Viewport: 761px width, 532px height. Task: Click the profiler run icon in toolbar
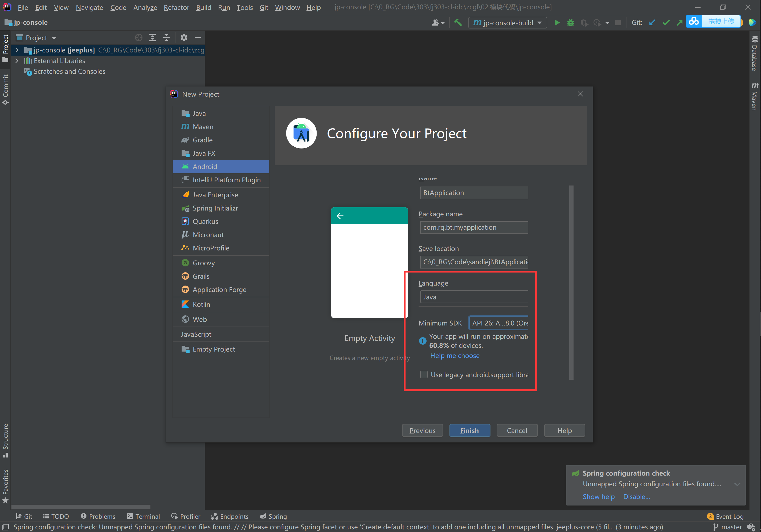597,23
